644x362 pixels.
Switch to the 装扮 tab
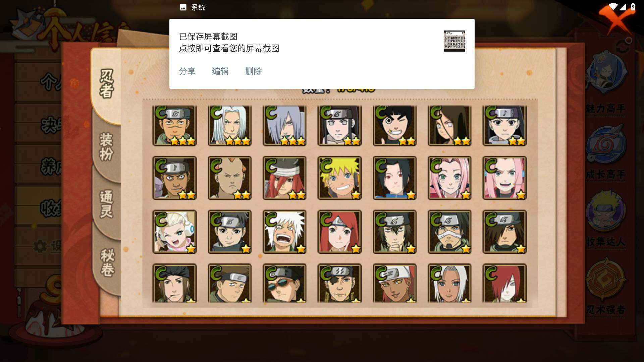pos(106,147)
